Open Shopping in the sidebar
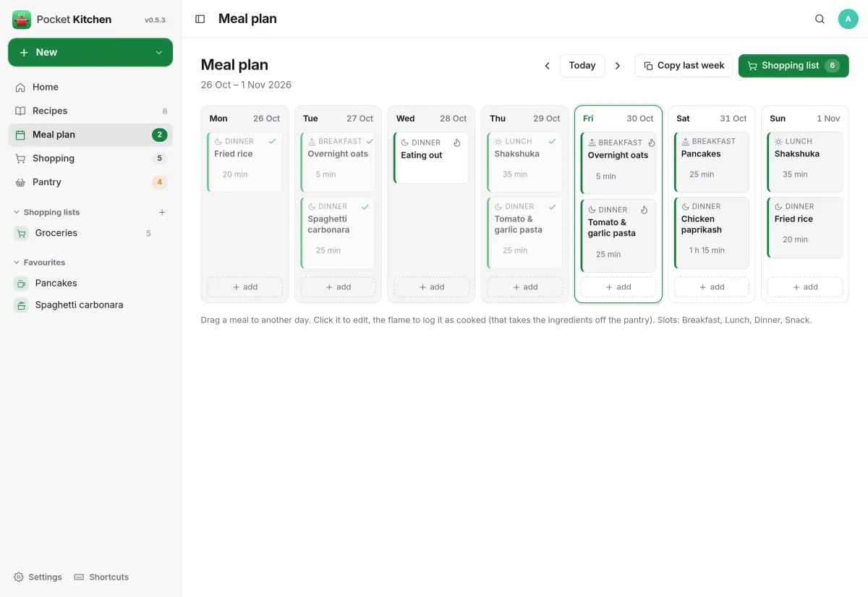Viewport: 868px width, 597px height. click(x=90, y=158)
